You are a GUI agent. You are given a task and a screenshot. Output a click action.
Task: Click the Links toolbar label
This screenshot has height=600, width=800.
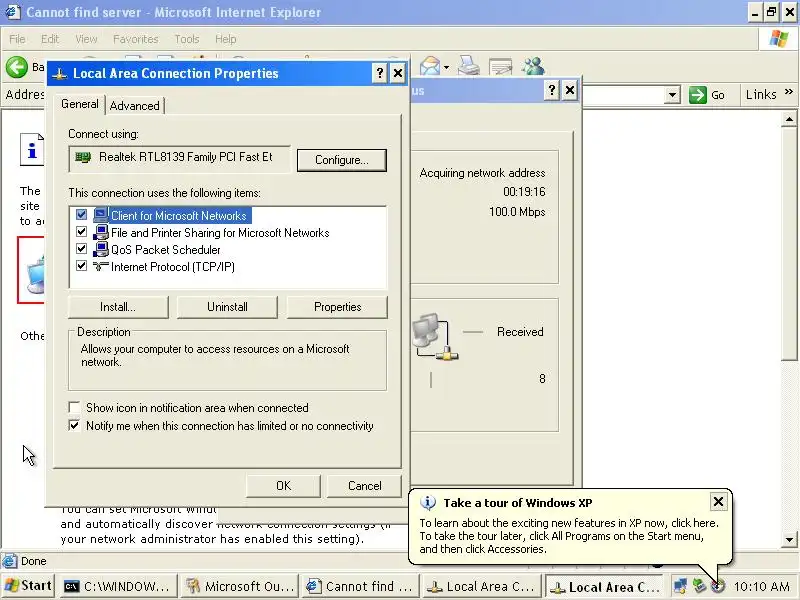click(x=761, y=95)
